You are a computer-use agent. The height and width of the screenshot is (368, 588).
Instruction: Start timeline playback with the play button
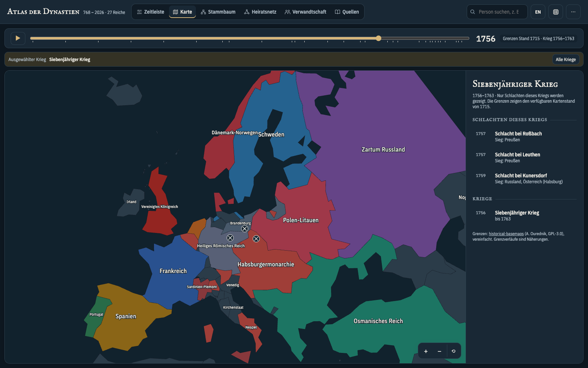click(x=18, y=38)
